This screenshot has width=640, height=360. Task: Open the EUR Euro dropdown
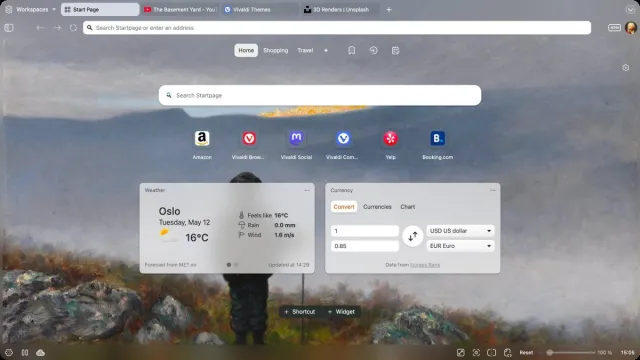tap(460, 246)
